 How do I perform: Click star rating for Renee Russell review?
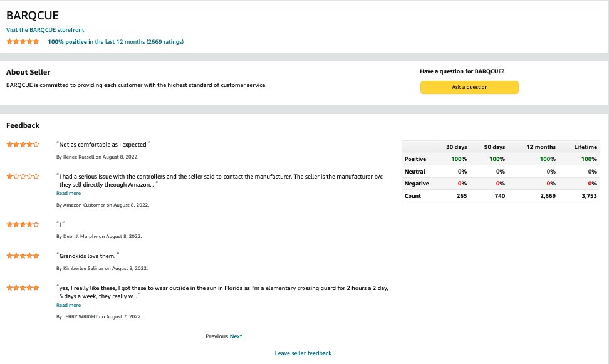[x=23, y=144]
